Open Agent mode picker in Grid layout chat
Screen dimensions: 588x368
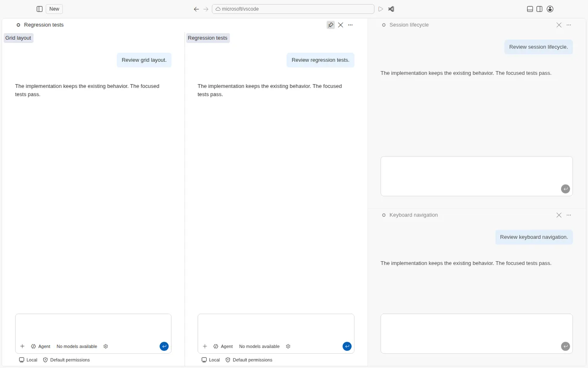click(x=40, y=347)
